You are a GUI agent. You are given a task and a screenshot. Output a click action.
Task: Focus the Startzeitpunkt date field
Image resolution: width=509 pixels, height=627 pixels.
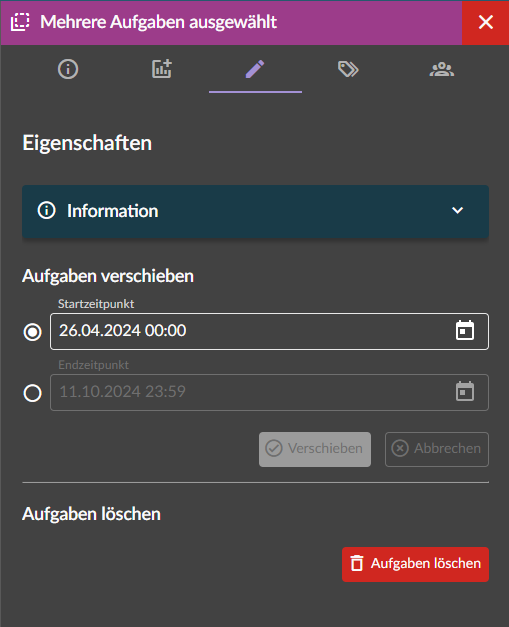[269, 331]
